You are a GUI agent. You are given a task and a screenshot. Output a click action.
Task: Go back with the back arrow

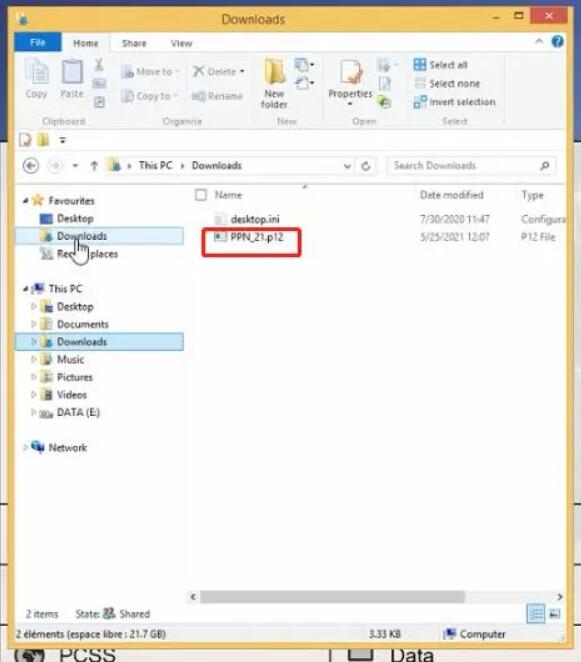pos(31,166)
